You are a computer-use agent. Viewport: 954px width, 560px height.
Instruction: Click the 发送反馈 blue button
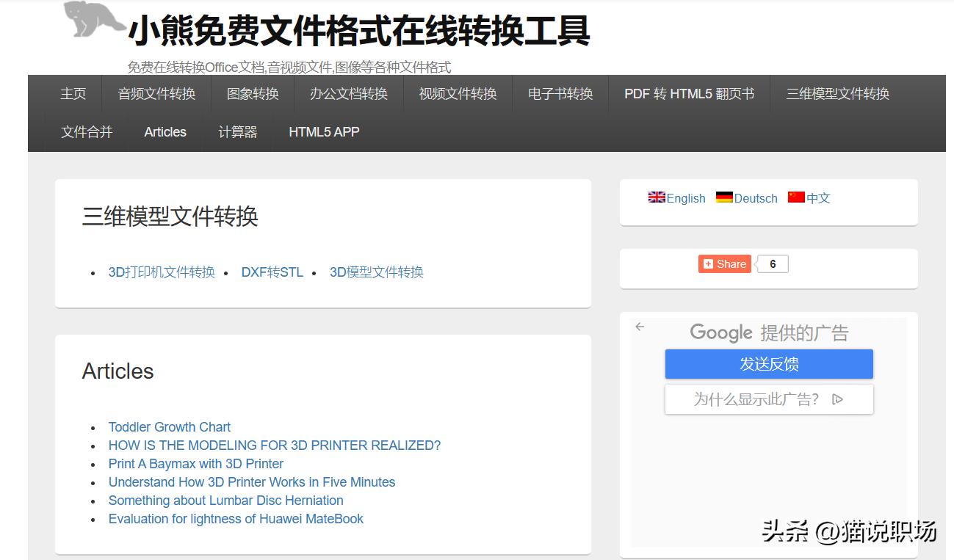tap(768, 363)
